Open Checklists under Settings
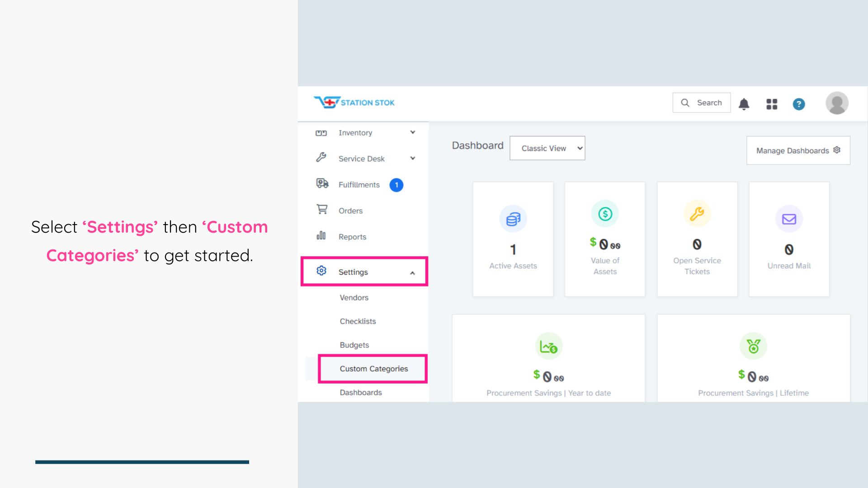The height and width of the screenshot is (488, 868). coord(358,321)
